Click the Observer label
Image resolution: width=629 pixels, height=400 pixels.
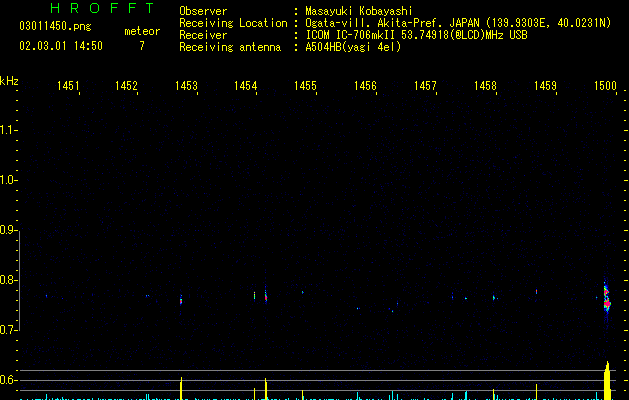pos(203,11)
